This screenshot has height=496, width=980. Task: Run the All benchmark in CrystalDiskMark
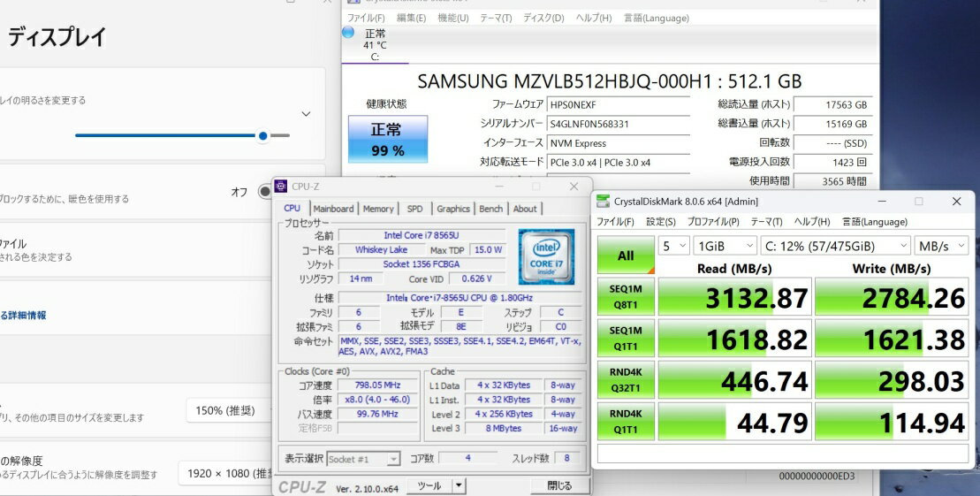click(x=626, y=256)
